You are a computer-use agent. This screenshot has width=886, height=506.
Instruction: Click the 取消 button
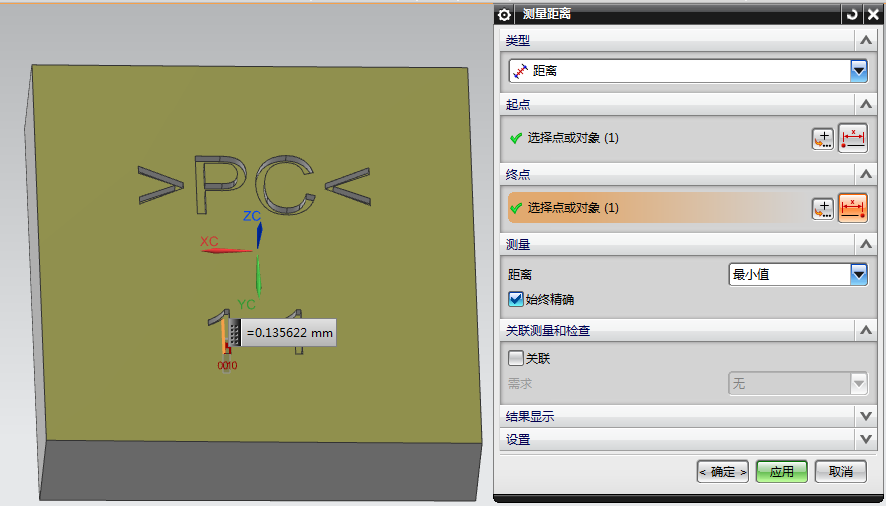point(840,472)
